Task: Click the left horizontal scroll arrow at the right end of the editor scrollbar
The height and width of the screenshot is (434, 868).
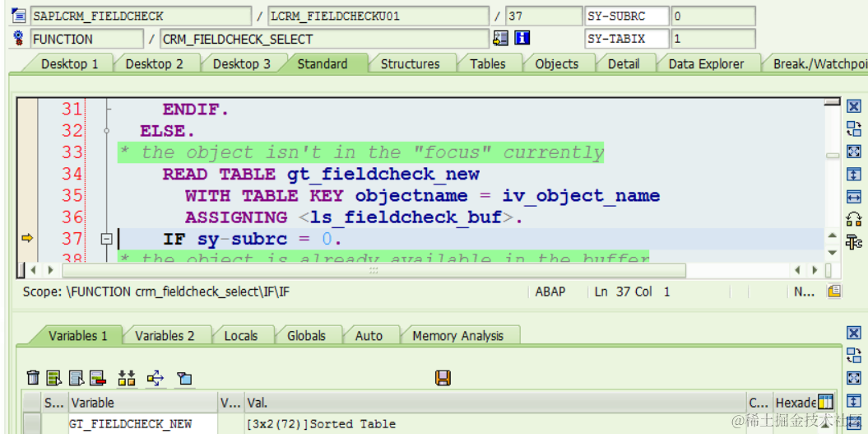Action: click(798, 270)
